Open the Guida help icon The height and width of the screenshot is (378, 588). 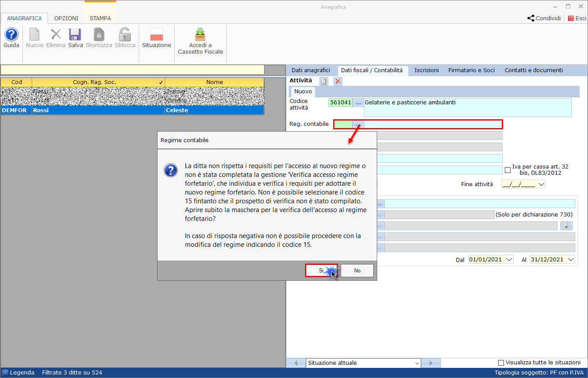click(x=11, y=35)
